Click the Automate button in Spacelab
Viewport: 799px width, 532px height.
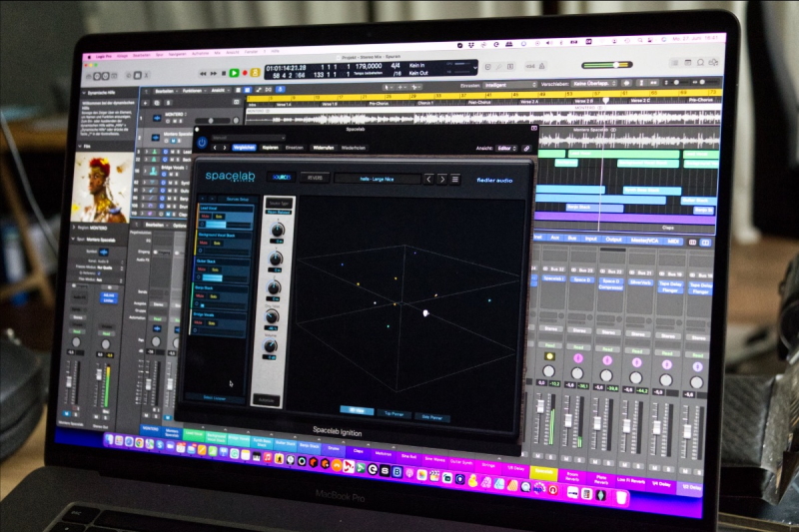pyautogui.click(x=266, y=400)
